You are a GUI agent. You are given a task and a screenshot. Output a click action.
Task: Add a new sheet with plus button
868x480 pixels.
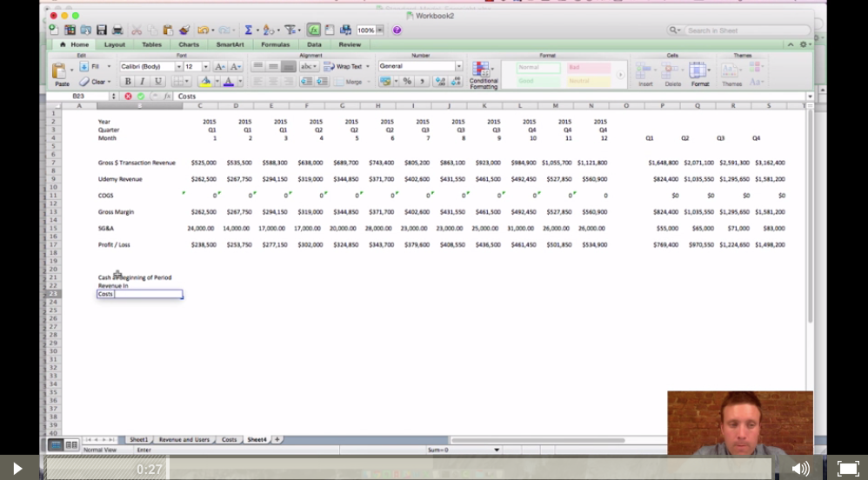click(277, 440)
